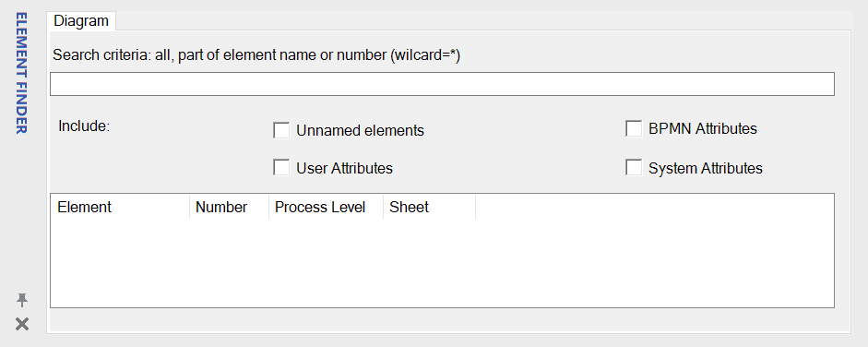Image resolution: width=868 pixels, height=347 pixels.
Task: Enable the Unnamed elements checkbox
Action: click(x=281, y=131)
